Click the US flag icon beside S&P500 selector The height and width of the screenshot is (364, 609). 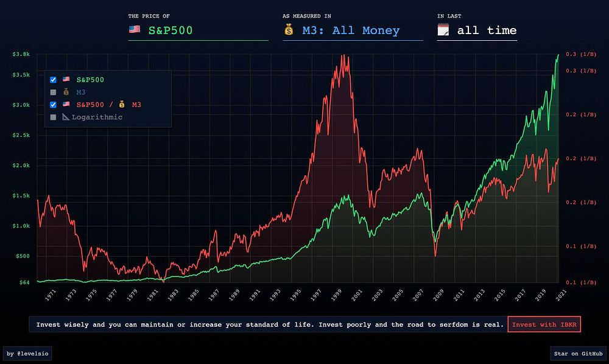coord(135,29)
